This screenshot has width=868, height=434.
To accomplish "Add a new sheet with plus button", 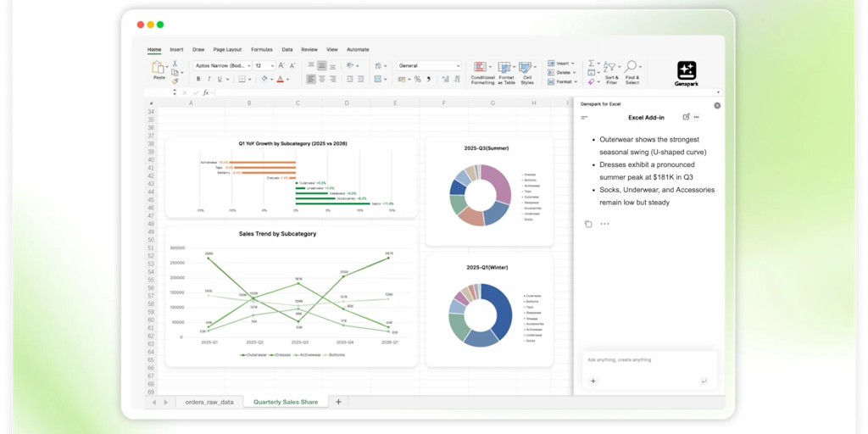I will (338, 402).
